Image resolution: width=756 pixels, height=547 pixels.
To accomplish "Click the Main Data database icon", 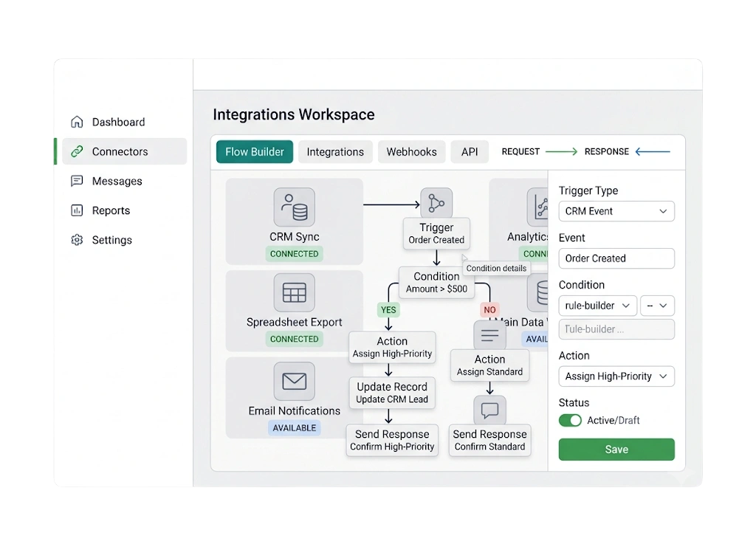I will tap(538, 292).
